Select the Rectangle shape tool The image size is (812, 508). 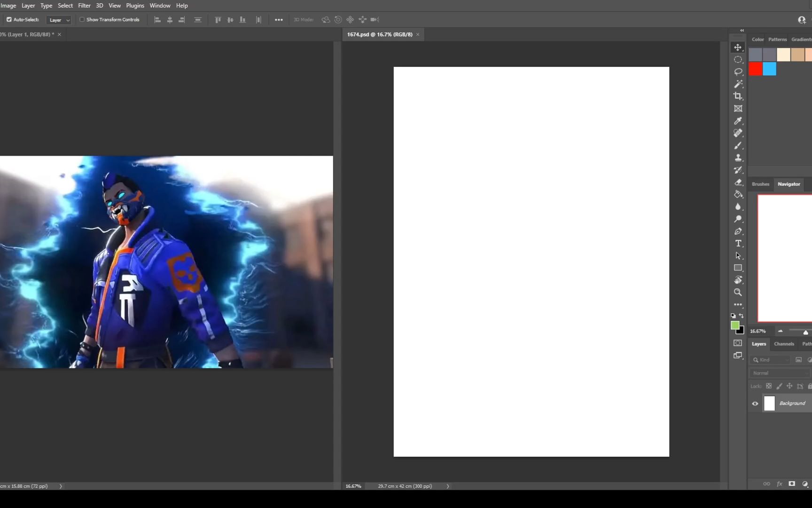point(738,268)
